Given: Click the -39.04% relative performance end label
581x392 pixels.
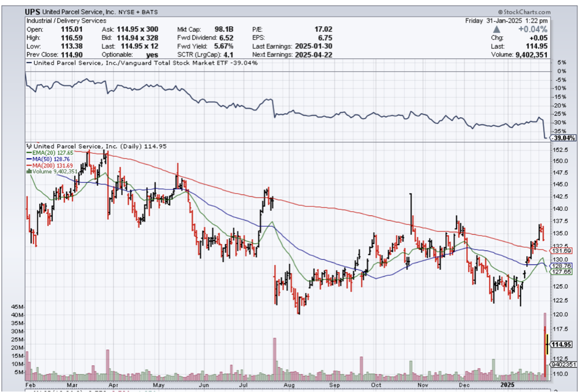Looking at the screenshot, I should tap(563, 138).
